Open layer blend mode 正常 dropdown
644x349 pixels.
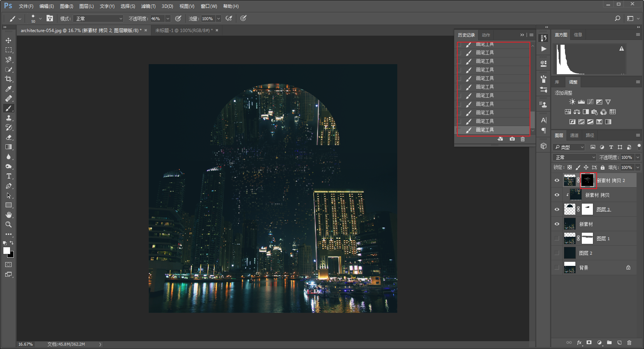[x=574, y=157]
